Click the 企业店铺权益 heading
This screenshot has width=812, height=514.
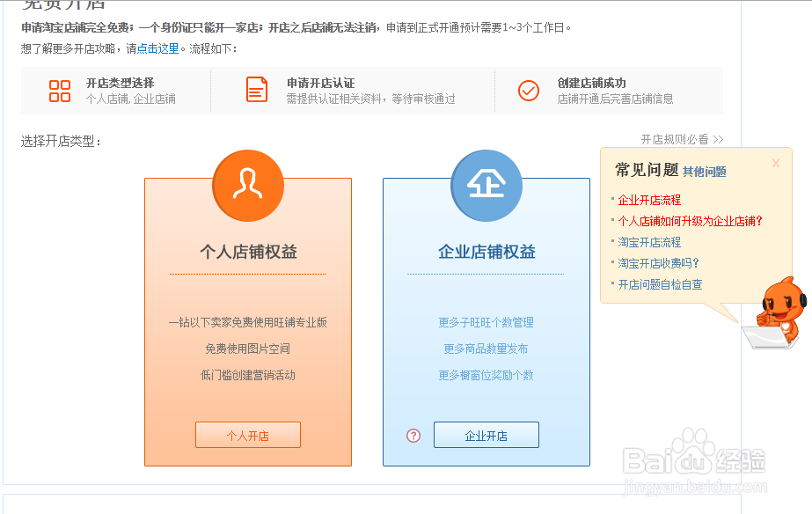point(486,252)
